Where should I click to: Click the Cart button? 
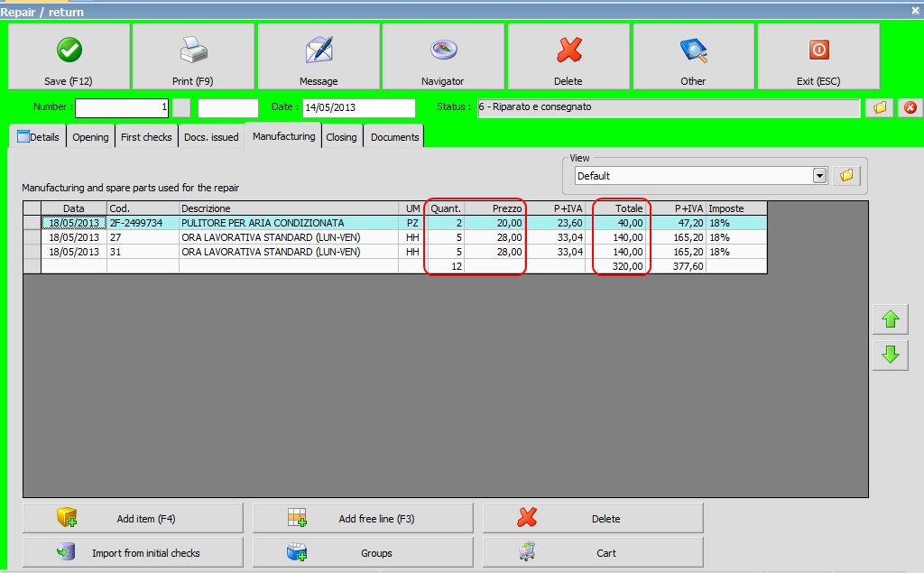(593, 552)
